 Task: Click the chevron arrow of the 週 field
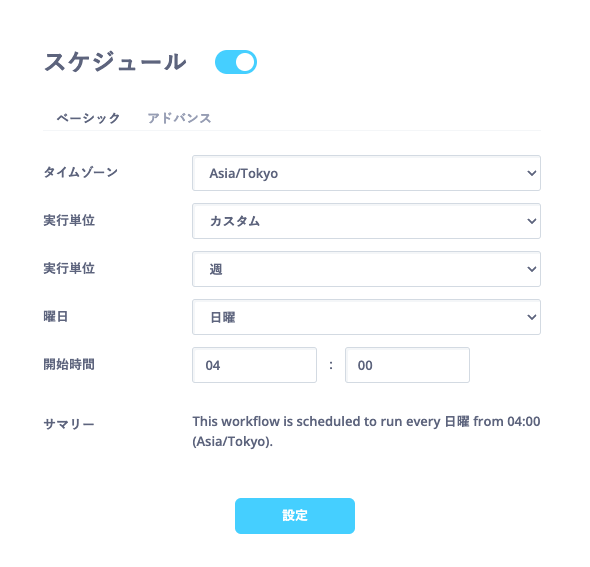[x=531, y=269]
